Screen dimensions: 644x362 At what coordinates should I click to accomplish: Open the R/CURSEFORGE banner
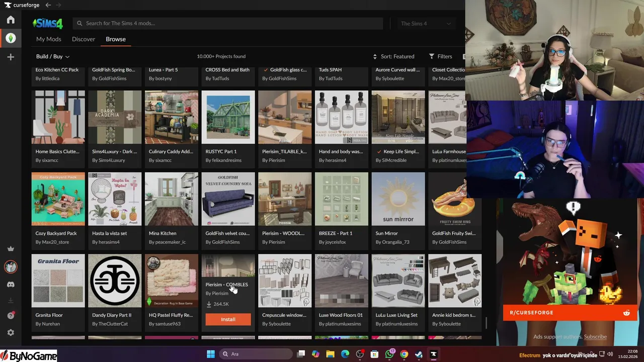[x=570, y=313]
